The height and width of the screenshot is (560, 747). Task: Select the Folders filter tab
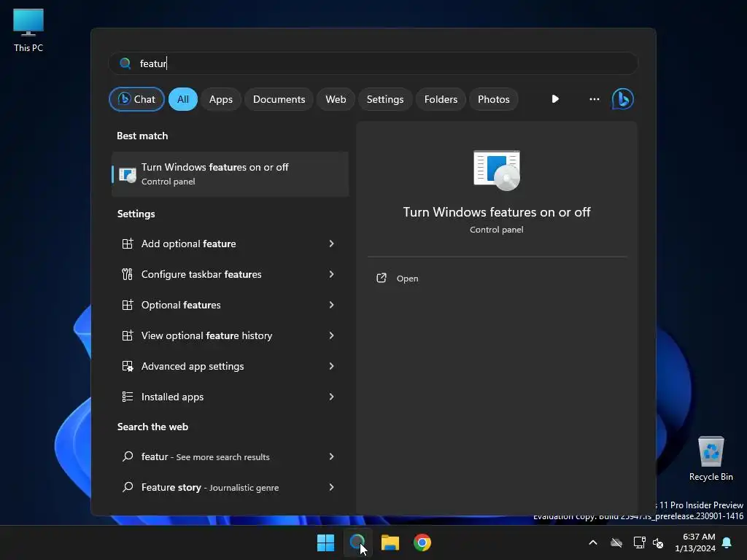tap(441, 99)
